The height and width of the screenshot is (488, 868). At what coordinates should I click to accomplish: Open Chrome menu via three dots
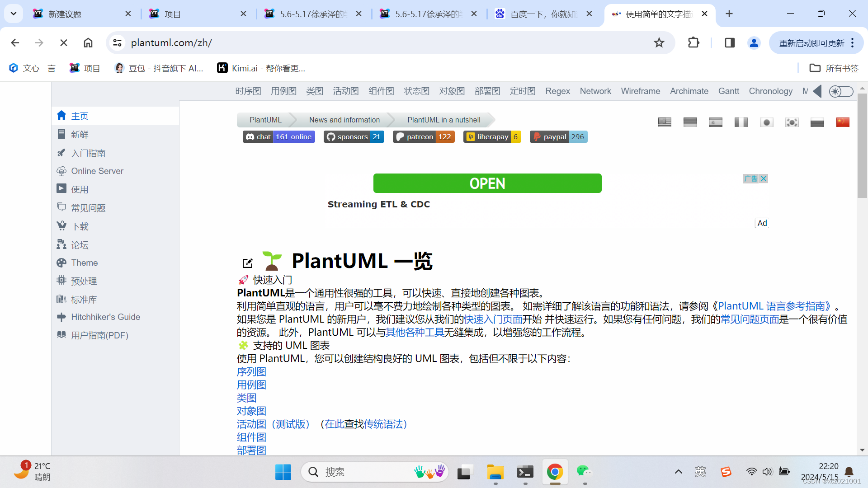pyautogui.click(x=853, y=43)
